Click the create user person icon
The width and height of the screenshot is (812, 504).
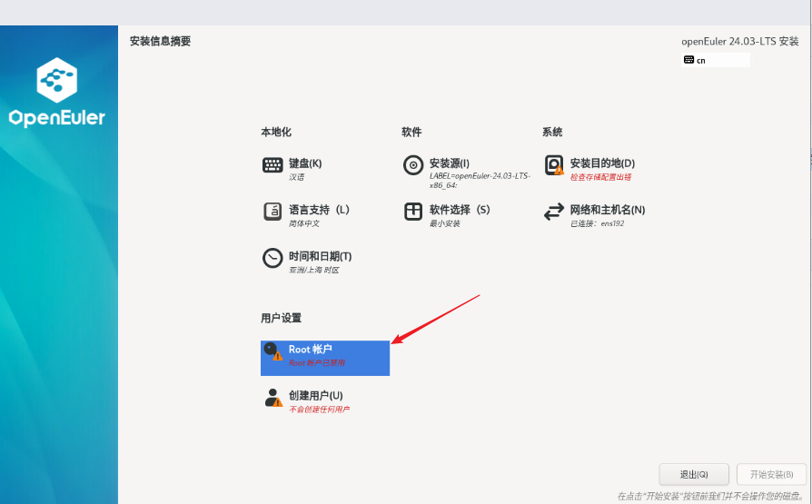point(272,398)
